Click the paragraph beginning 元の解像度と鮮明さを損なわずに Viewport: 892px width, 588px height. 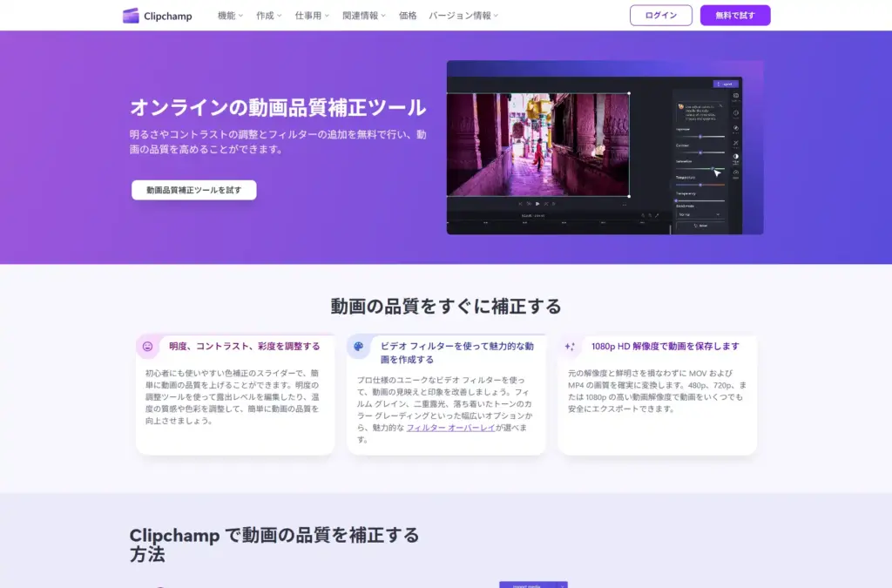(657, 390)
